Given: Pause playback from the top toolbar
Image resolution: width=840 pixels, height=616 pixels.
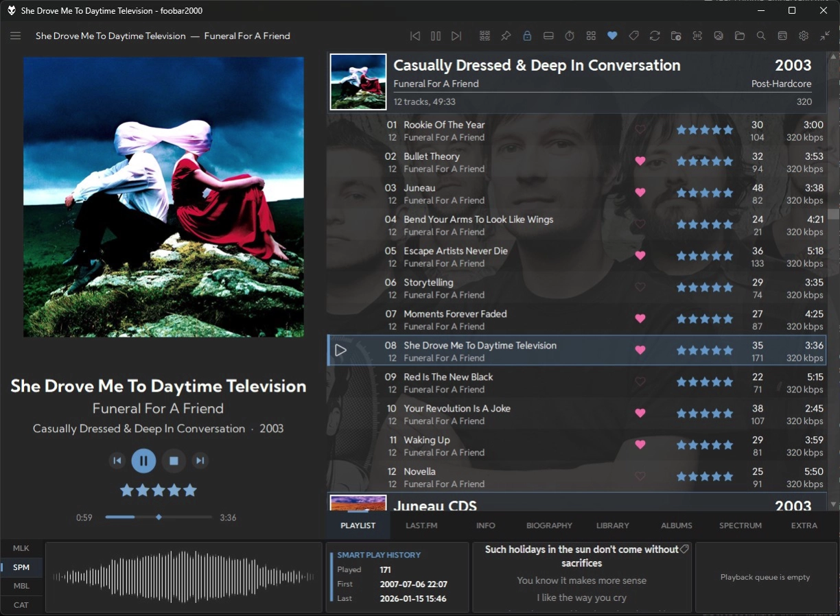Looking at the screenshot, I should 435,36.
